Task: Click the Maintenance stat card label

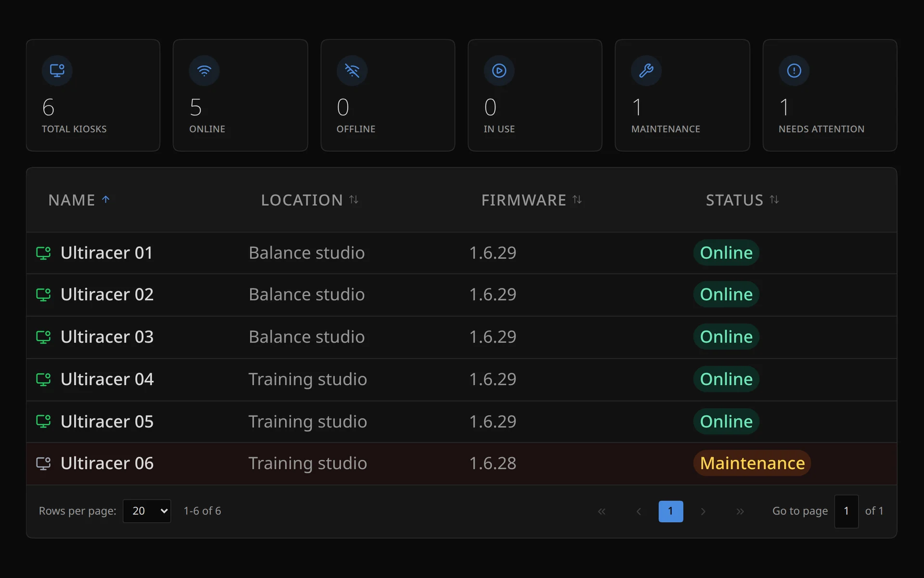Action: [666, 129]
